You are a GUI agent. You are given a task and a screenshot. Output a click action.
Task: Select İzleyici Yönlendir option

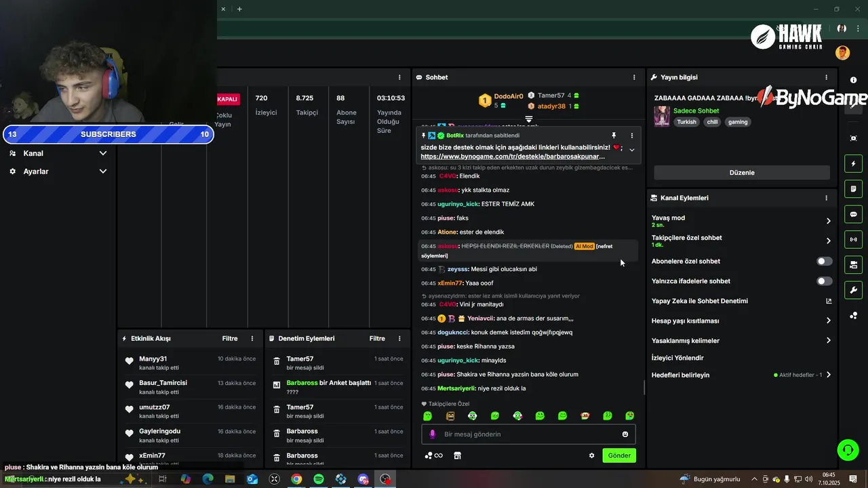677,358
